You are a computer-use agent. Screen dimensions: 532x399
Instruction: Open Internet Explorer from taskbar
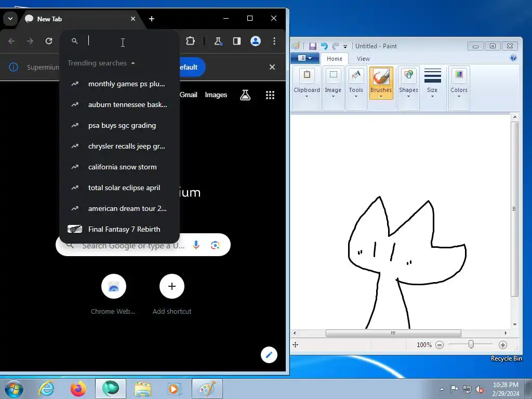(46, 389)
